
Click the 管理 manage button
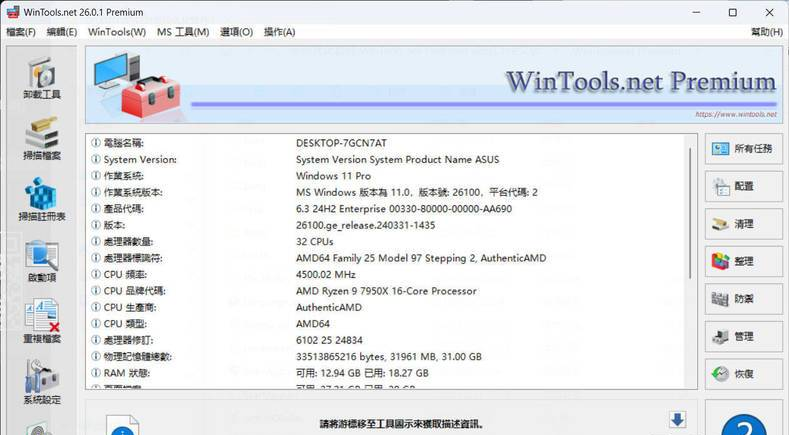742,337
